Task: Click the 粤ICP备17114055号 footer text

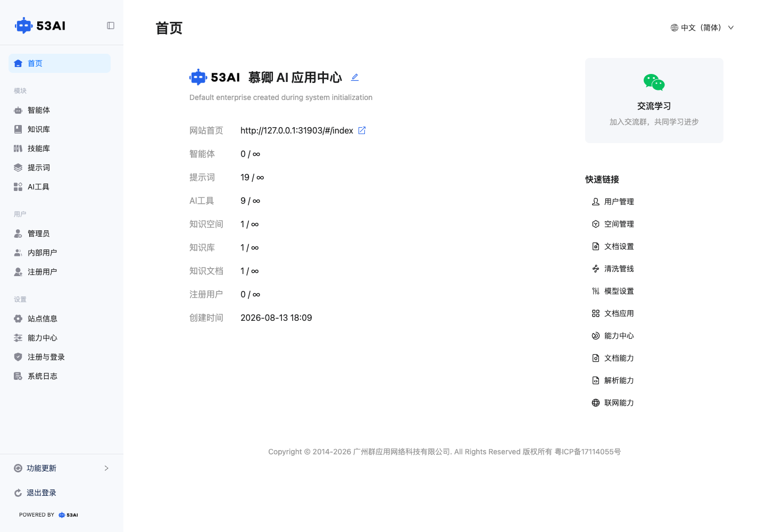Action: 588,452
